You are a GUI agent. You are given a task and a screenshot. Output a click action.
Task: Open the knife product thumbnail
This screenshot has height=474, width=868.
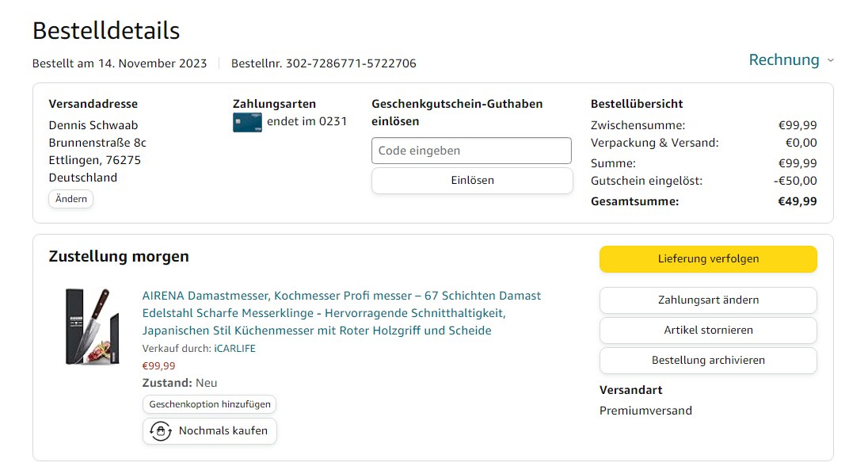click(92, 326)
